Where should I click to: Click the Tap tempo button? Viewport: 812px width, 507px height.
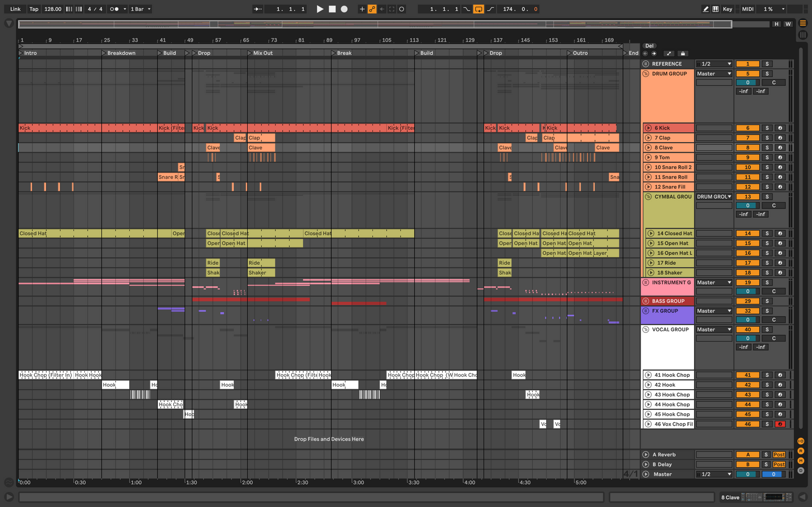click(34, 9)
